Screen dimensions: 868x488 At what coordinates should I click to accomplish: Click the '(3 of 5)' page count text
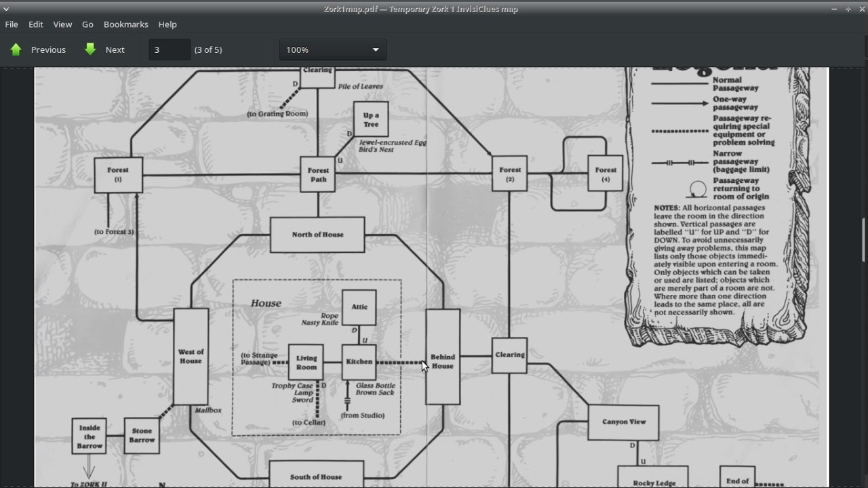tap(208, 49)
